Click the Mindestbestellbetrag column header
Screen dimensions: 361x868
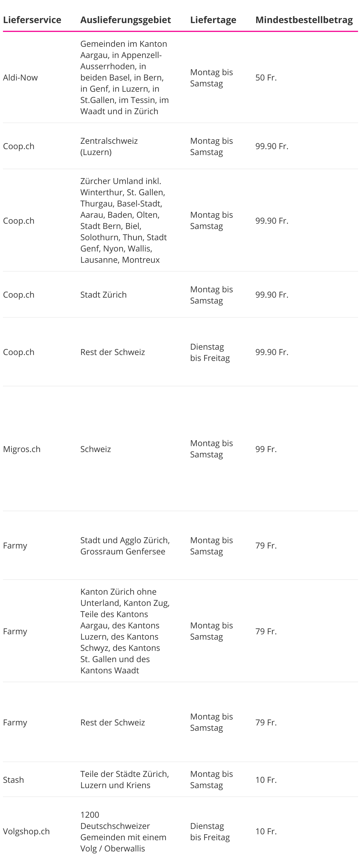(x=304, y=20)
